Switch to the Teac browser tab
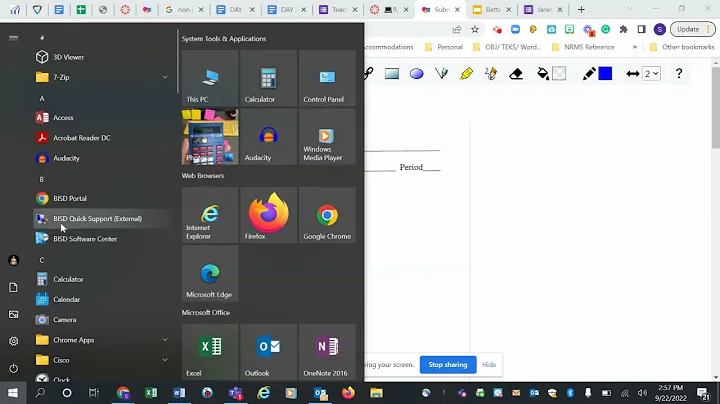 pyautogui.click(x=338, y=10)
